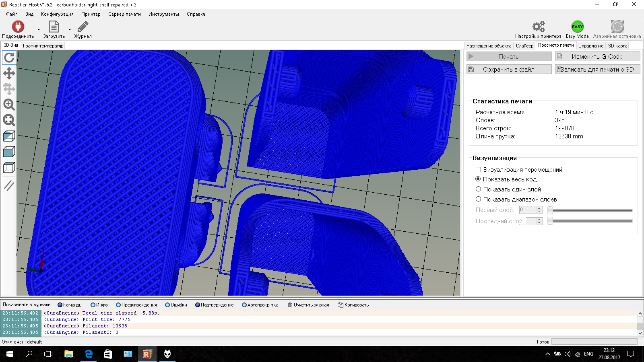Viewport: 644px width, 362px height.
Task: Open Repetier-Host in the Windows taskbar
Action: tap(147, 354)
